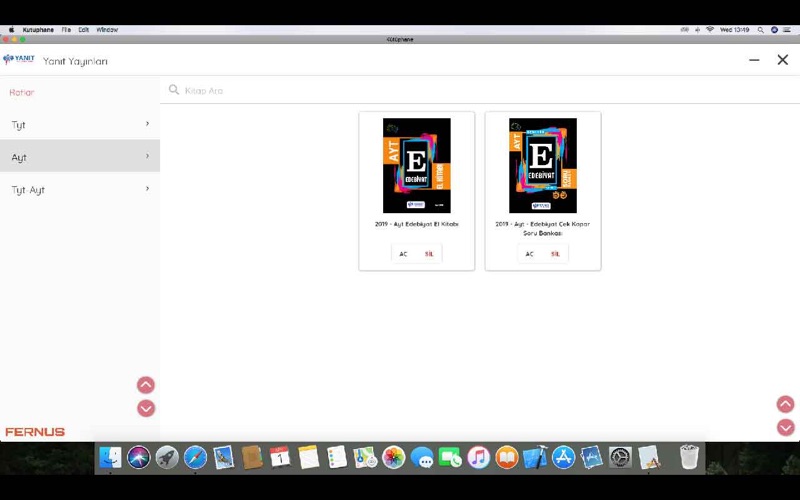The height and width of the screenshot is (500, 800).
Task: Click the Yanıt Yayınları logo
Action: pyautogui.click(x=18, y=60)
